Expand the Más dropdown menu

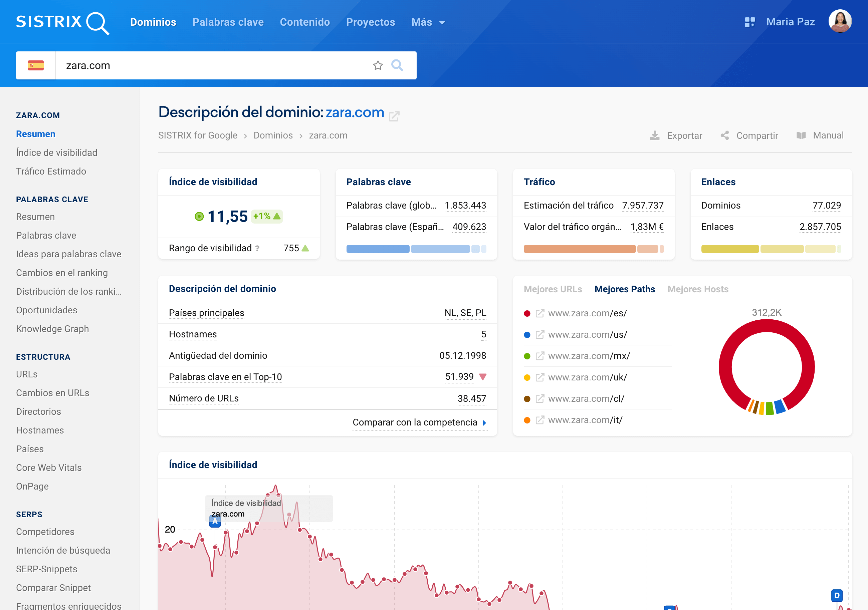(428, 22)
